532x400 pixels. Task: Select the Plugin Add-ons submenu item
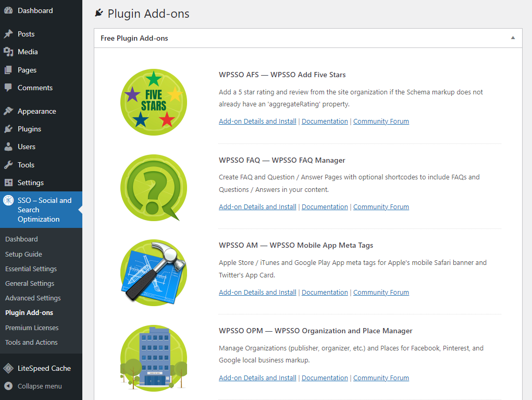click(29, 312)
